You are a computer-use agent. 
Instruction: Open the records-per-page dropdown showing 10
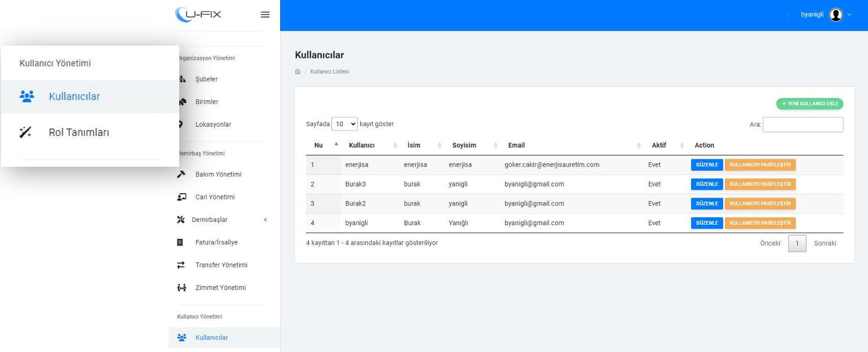pyautogui.click(x=345, y=124)
